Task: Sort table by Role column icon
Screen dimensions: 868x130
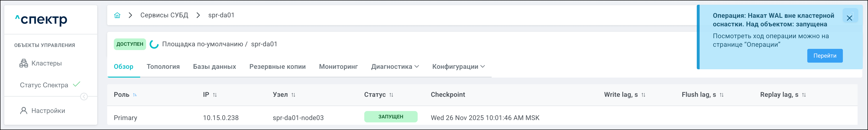Action: click(135, 95)
